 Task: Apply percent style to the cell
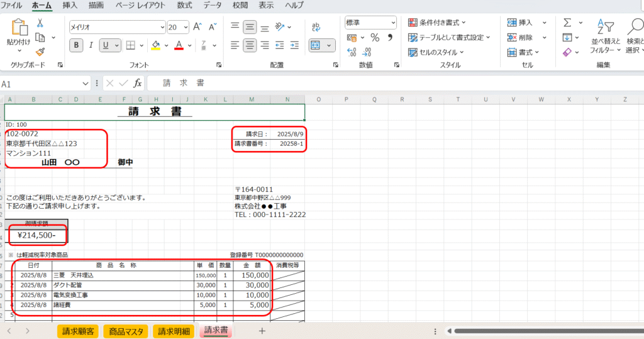375,37
